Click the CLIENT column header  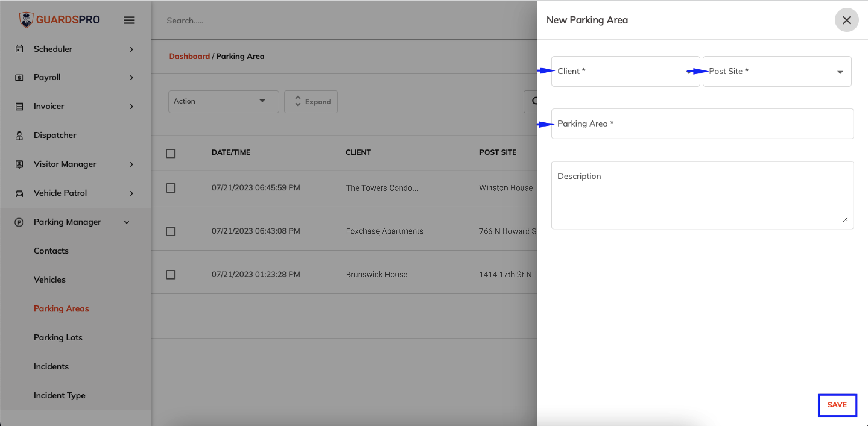(x=358, y=152)
